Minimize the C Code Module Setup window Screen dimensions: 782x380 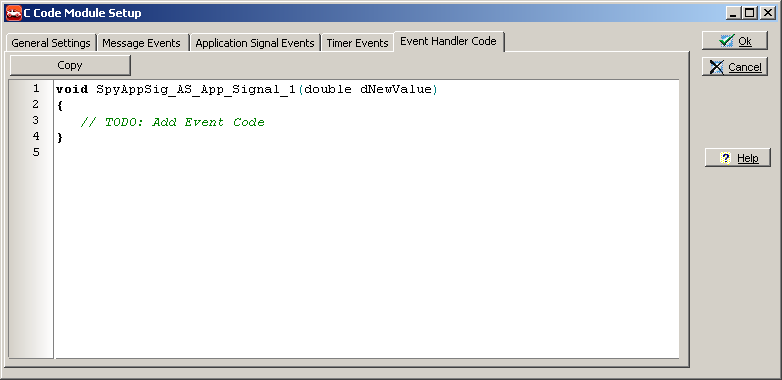(x=733, y=13)
